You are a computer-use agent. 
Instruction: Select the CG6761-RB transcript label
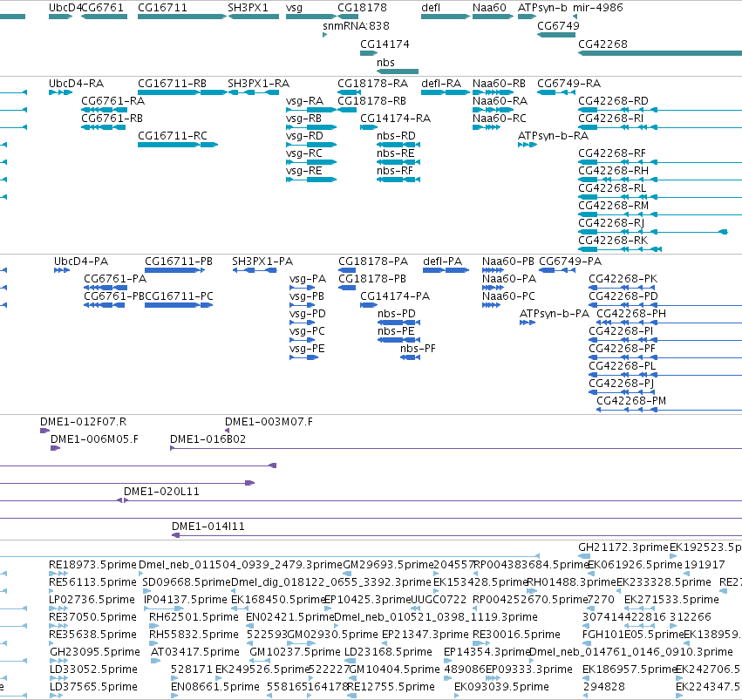tap(112, 119)
